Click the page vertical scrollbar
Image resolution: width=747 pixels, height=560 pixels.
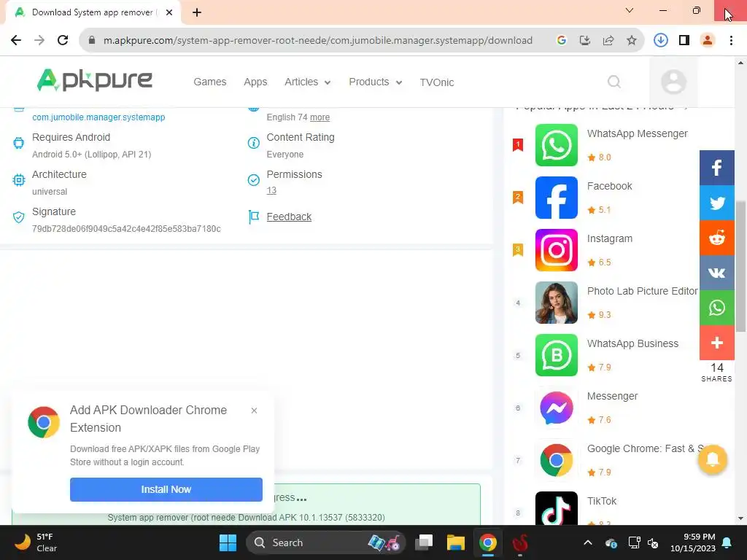tap(740, 267)
